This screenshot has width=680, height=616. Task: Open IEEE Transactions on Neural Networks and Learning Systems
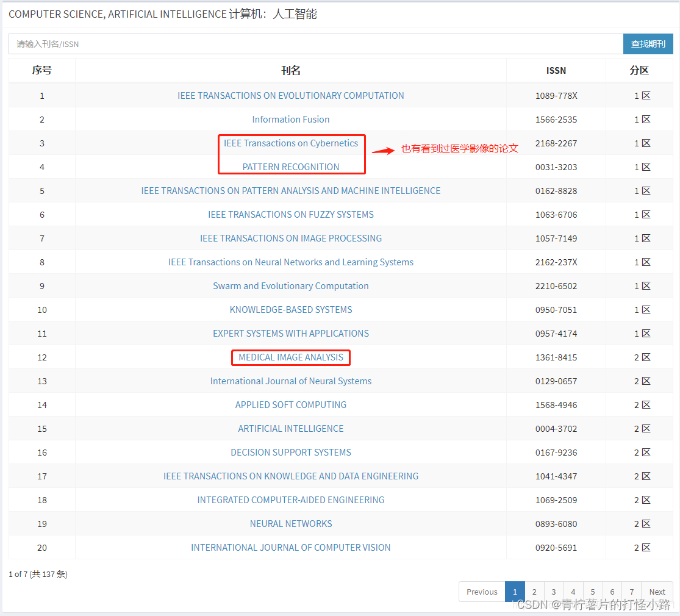coord(290,262)
